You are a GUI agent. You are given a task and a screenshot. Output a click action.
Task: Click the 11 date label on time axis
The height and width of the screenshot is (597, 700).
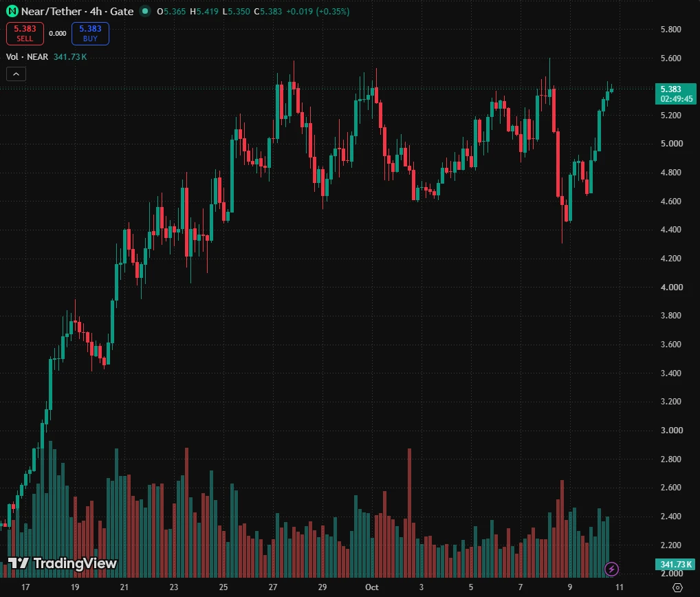tap(619, 587)
